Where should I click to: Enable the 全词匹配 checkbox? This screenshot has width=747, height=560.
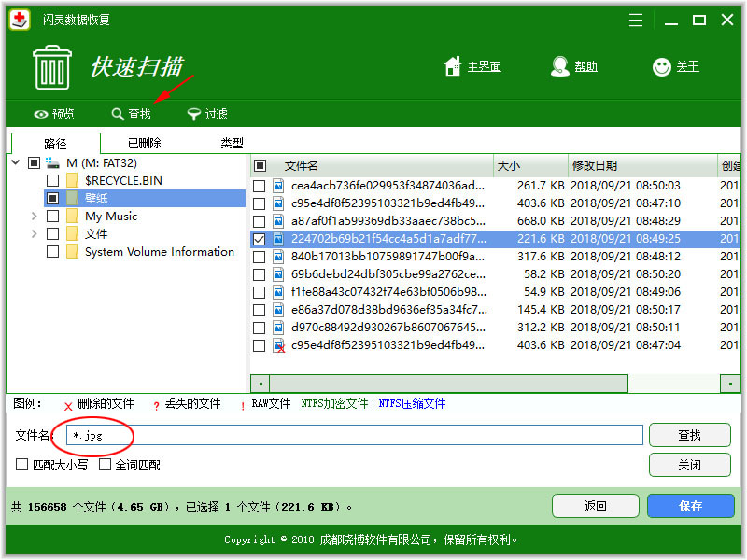click(x=106, y=464)
